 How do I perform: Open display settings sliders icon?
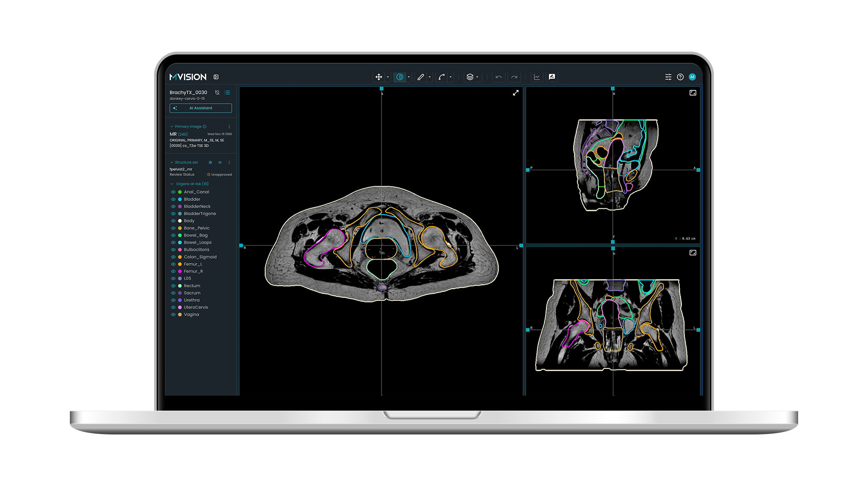(x=668, y=77)
